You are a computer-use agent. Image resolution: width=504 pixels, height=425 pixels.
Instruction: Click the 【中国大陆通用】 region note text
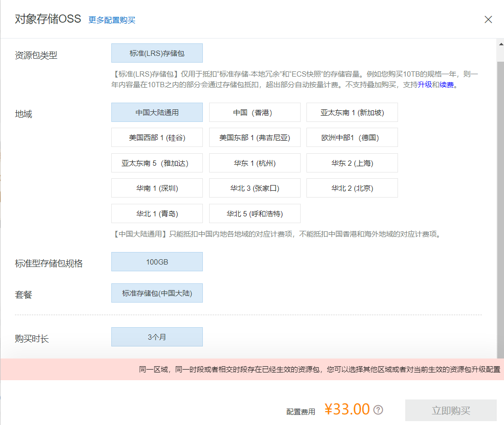pyautogui.click(x=278, y=234)
